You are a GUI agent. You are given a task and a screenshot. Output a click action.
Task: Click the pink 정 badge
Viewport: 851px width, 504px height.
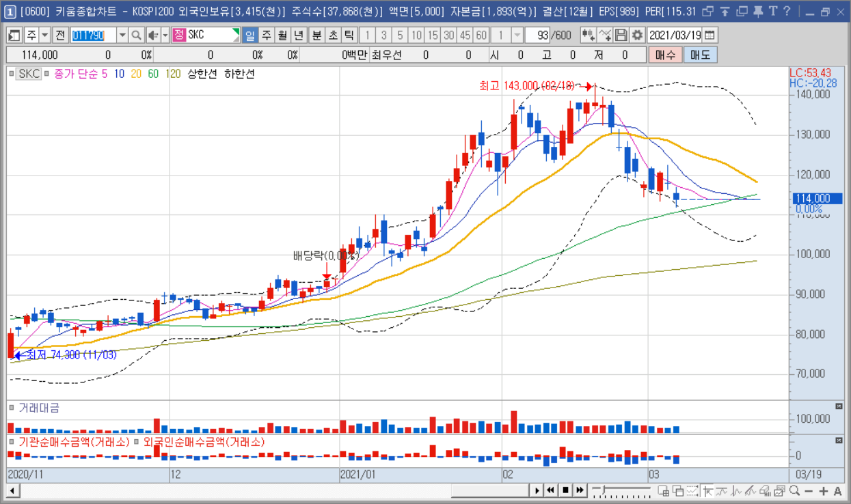click(x=179, y=35)
